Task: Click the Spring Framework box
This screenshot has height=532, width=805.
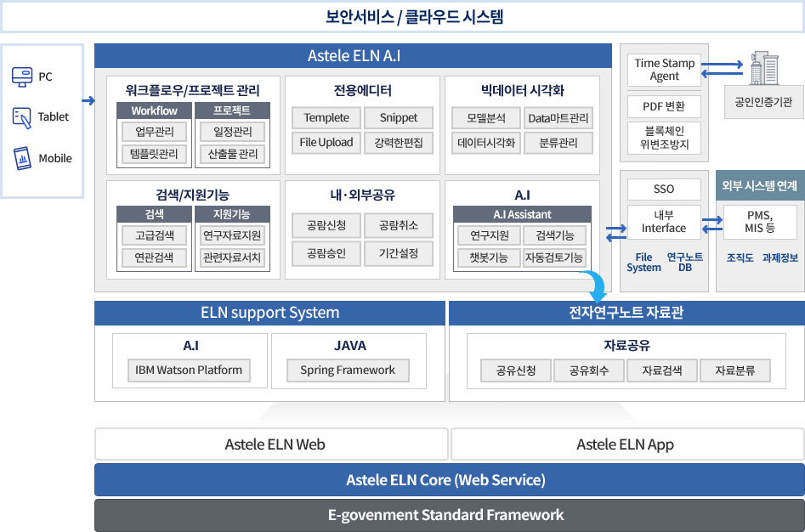Action: (348, 371)
